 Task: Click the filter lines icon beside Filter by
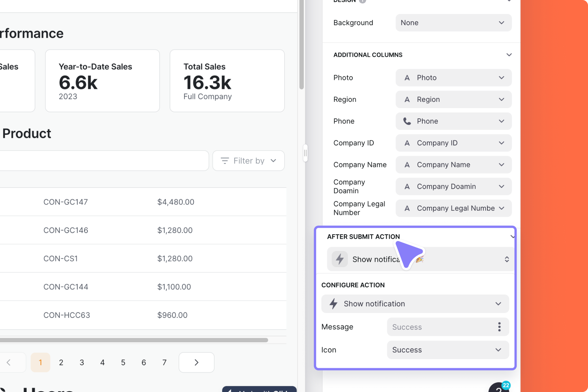225,161
